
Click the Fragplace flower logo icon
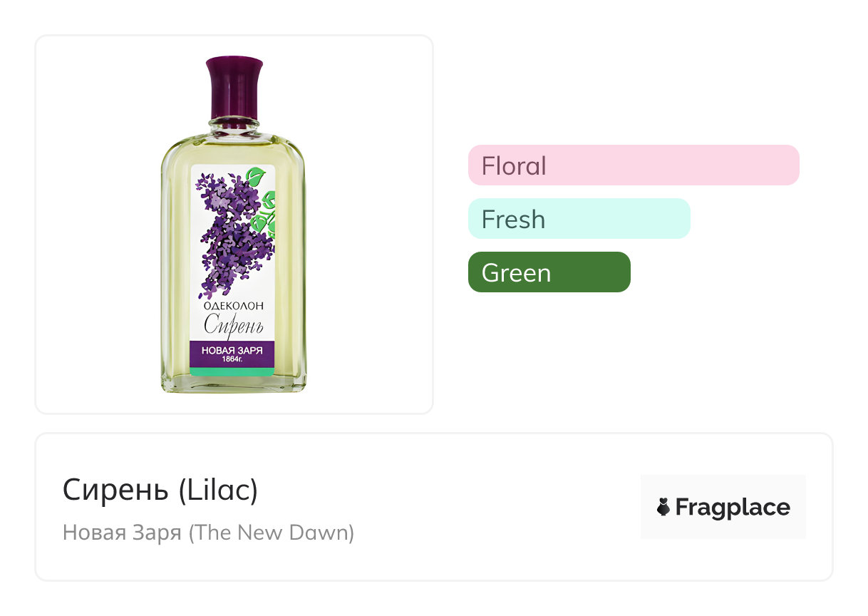[x=663, y=508]
